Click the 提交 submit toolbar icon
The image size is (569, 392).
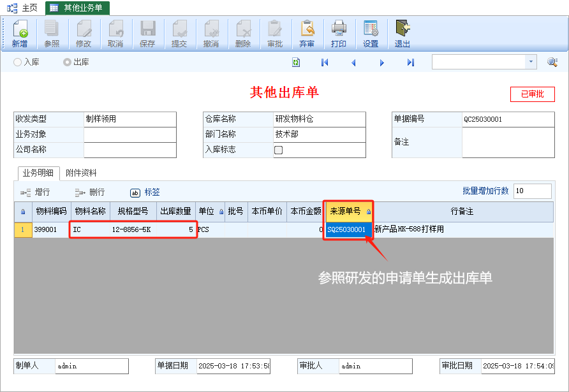tap(179, 33)
